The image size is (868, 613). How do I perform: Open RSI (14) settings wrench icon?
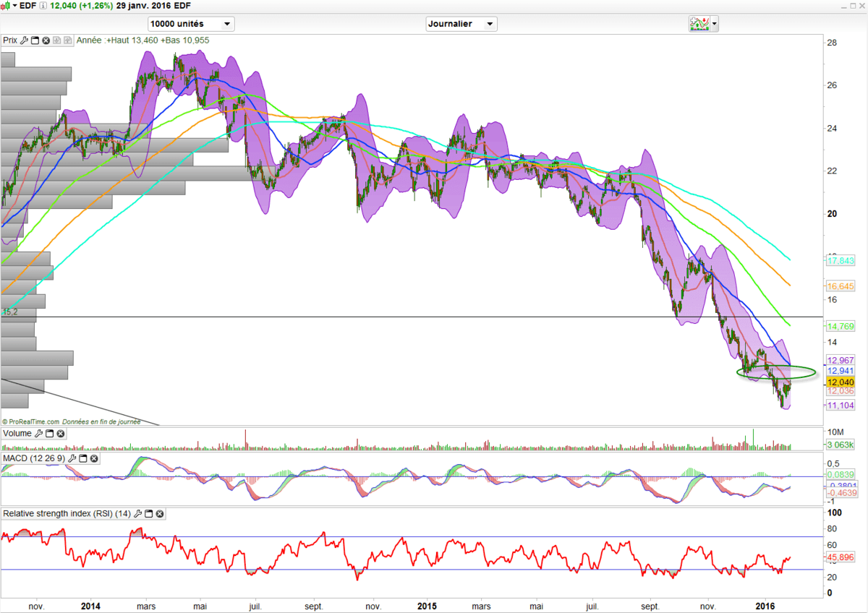tap(137, 514)
